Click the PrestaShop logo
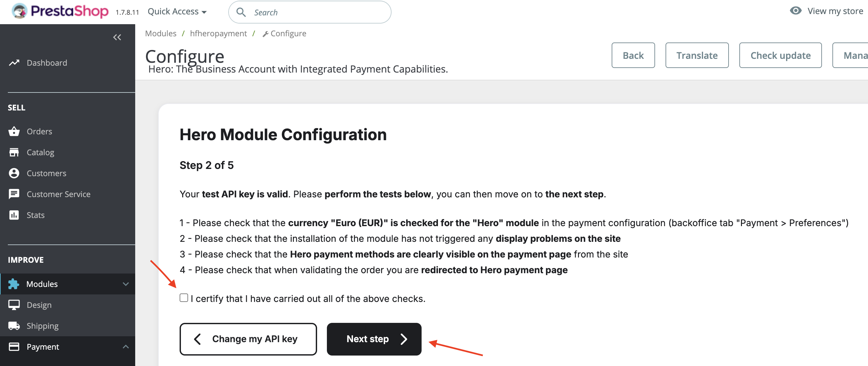 point(60,11)
